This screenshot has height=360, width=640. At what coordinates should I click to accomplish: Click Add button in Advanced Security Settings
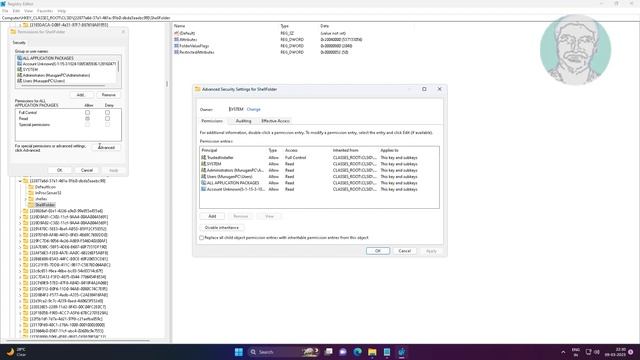point(212,216)
